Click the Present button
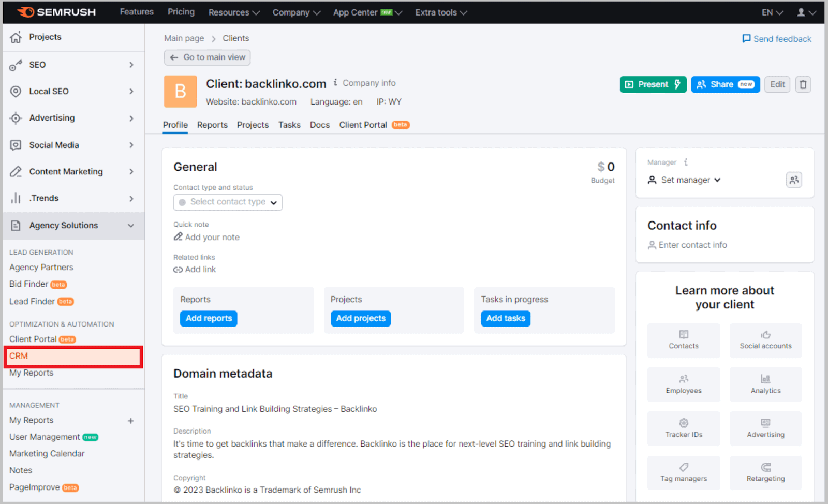The image size is (828, 504). click(x=653, y=84)
